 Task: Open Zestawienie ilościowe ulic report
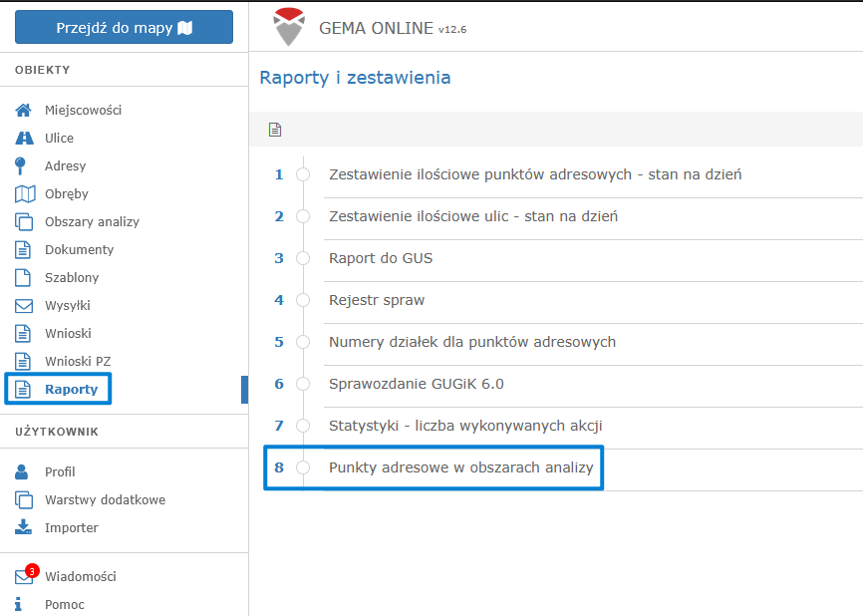[473, 216]
